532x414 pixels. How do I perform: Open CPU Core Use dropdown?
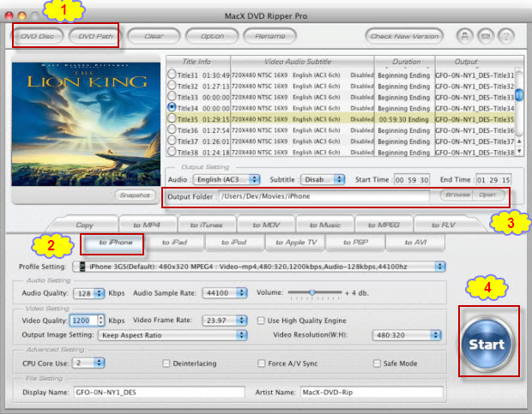coord(89,363)
